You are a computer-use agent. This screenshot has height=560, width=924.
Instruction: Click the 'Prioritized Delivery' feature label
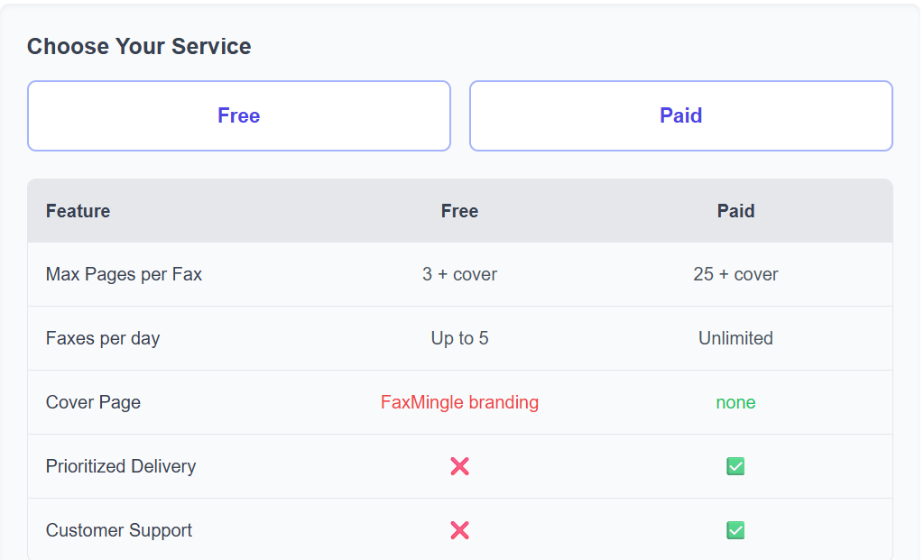click(x=121, y=466)
